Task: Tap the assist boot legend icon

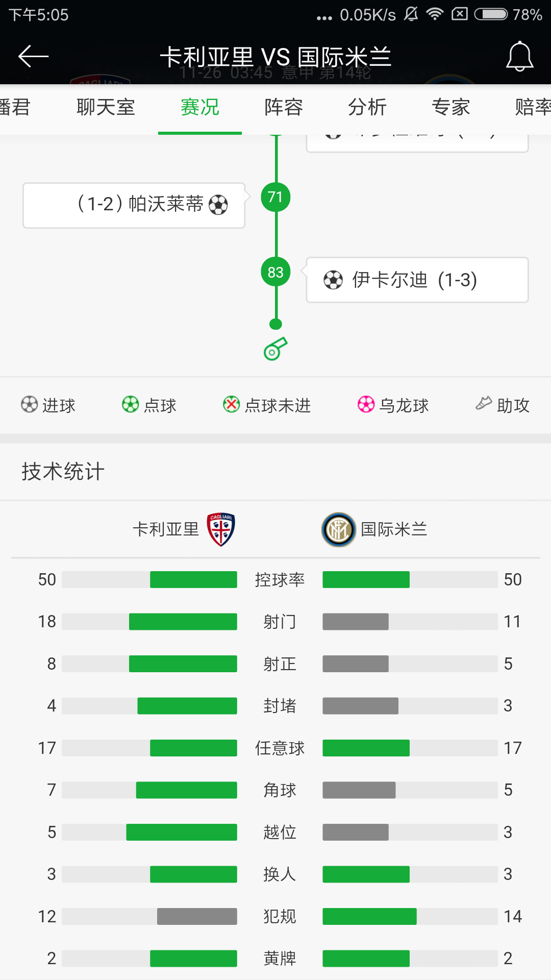Action: [484, 404]
